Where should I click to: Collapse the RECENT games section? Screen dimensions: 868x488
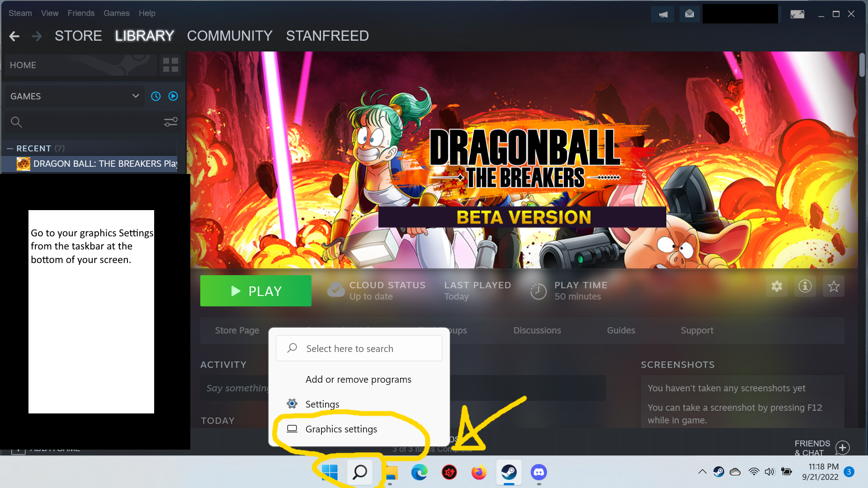(x=10, y=148)
